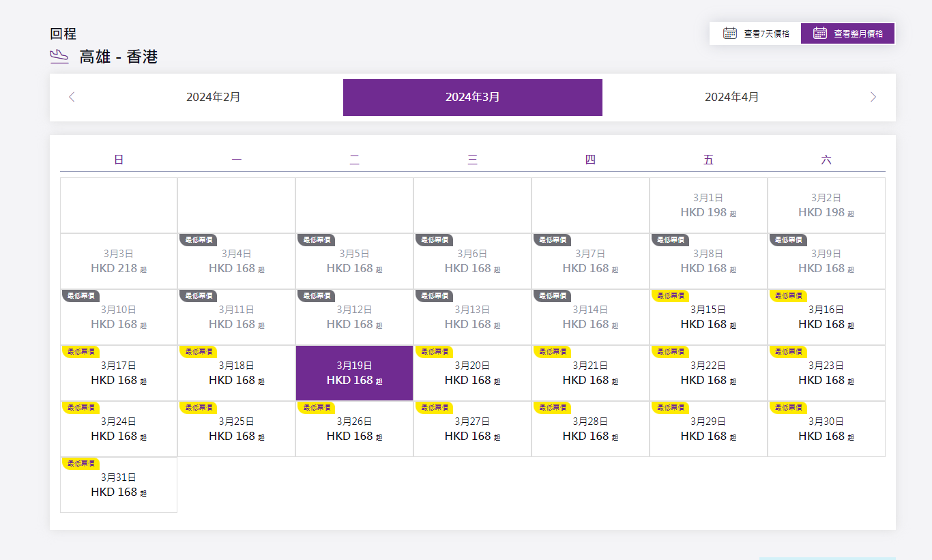Choose 3月28日 HKD 168 fare
The width and height of the screenshot is (932, 560).
click(x=590, y=430)
